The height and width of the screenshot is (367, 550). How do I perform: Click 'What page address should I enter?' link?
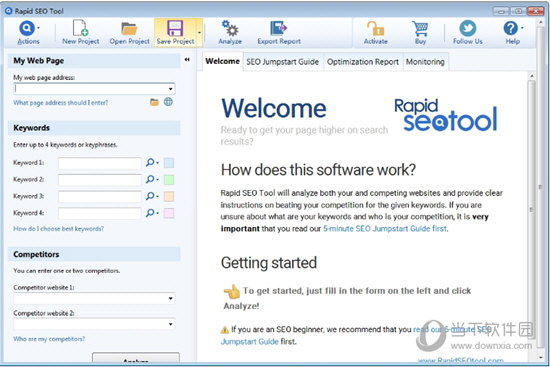pyautogui.click(x=61, y=103)
